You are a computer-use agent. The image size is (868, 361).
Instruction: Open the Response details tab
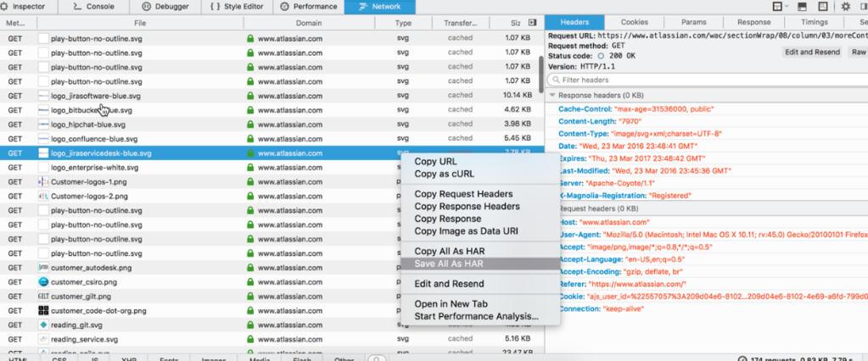[x=754, y=23]
